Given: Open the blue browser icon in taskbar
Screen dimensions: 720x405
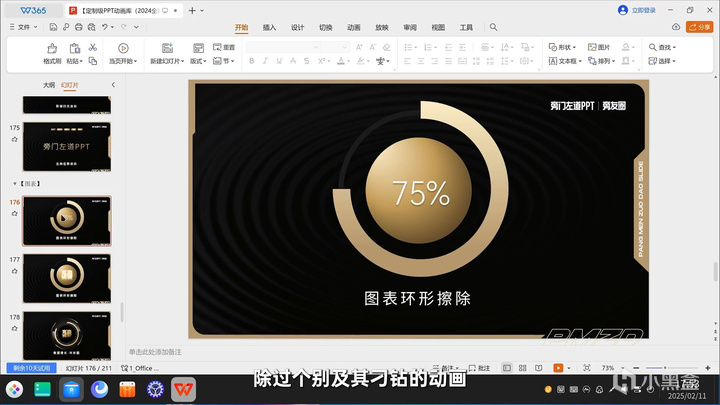Looking at the screenshot, I should (99, 389).
